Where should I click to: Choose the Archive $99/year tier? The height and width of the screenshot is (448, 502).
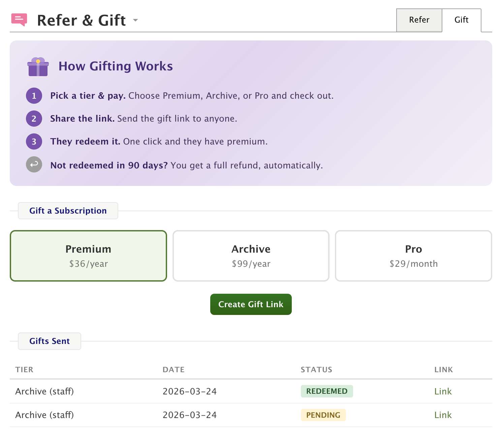coord(251,256)
